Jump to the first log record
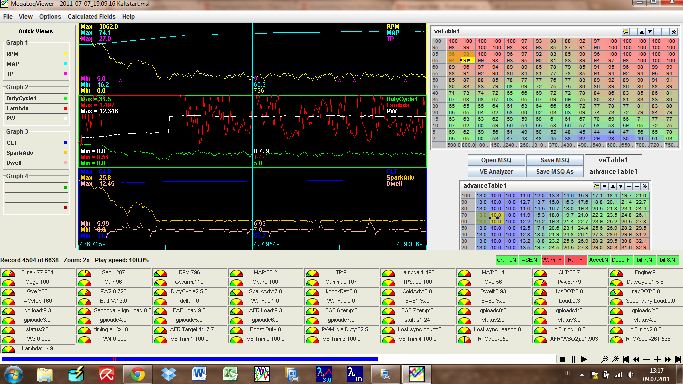The image size is (683, 384). (626, 359)
